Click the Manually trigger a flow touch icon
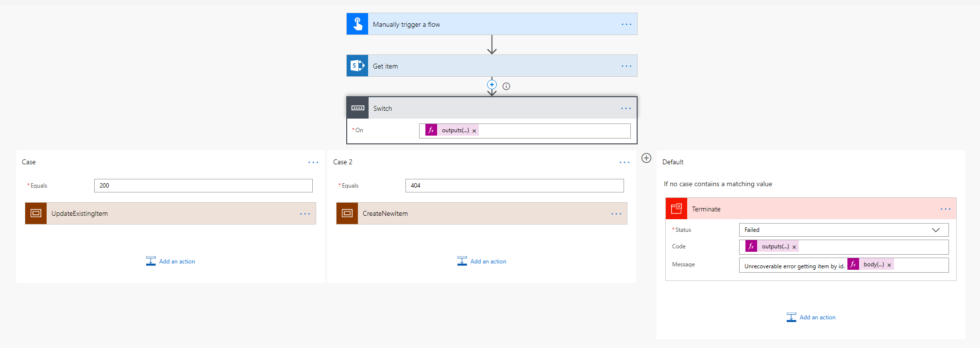980x348 pixels. click(x=357, y=24)
